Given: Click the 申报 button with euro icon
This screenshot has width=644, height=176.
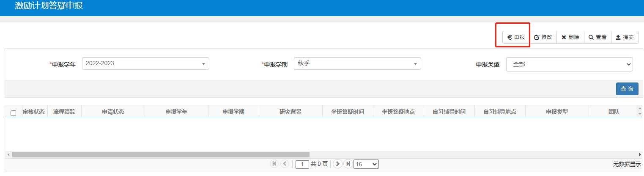Looking at the screenshot, I should click(516, 37).
